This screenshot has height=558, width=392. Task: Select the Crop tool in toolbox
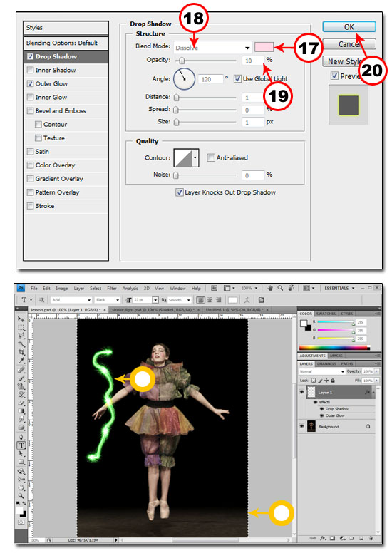pos(21,351)
